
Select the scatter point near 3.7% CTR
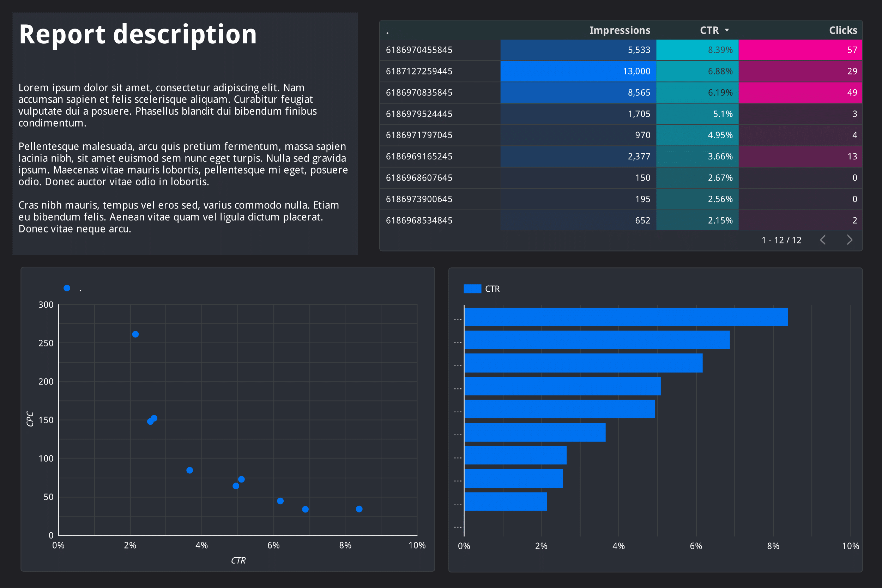pos(190,470)
